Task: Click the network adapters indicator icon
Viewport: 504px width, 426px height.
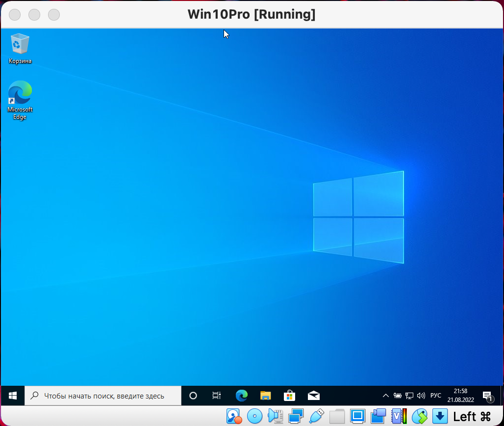Action: 296,416
